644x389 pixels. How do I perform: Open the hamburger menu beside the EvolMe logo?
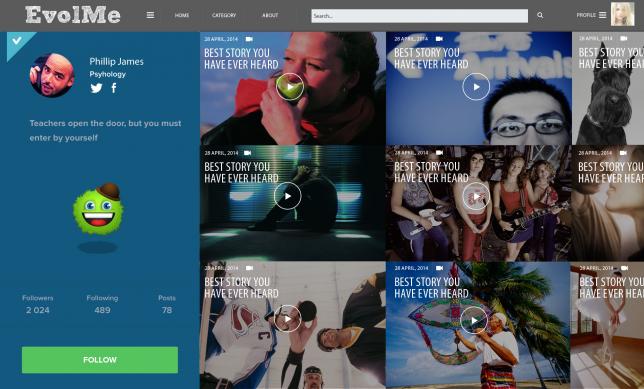point(150,15)
